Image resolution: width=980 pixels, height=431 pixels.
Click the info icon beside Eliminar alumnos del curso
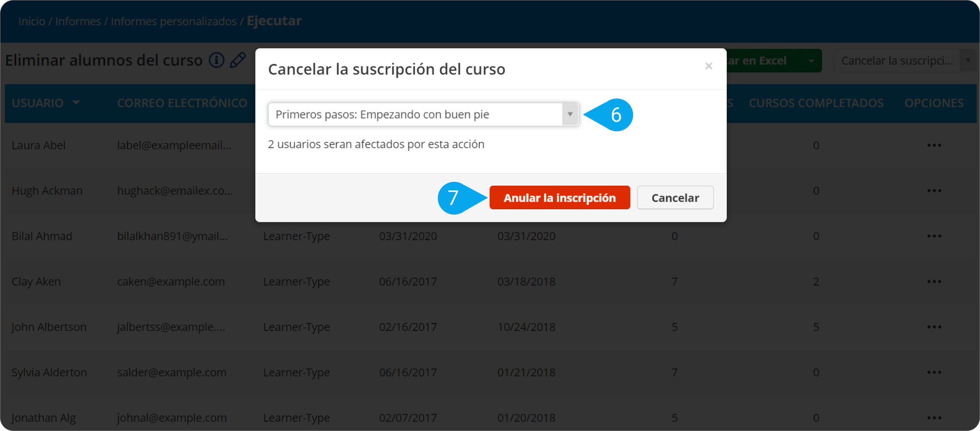coord(216,60)
